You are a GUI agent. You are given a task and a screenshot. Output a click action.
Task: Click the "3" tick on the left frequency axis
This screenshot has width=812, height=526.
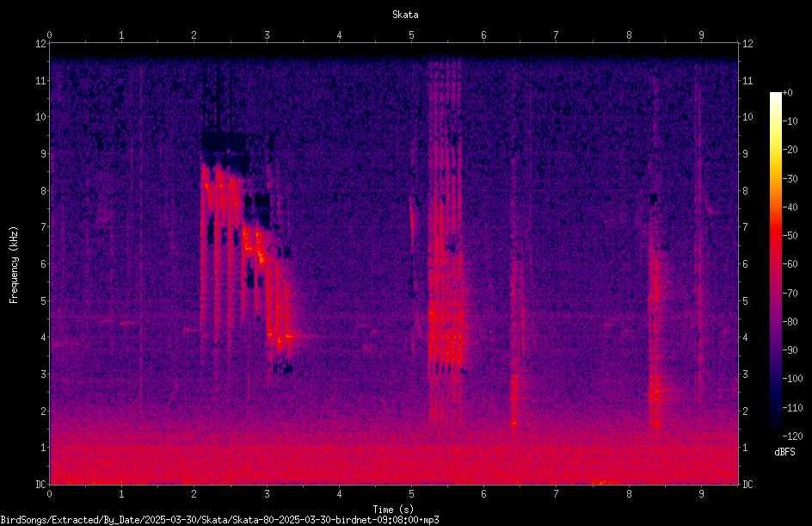click(x=43, y=374)
